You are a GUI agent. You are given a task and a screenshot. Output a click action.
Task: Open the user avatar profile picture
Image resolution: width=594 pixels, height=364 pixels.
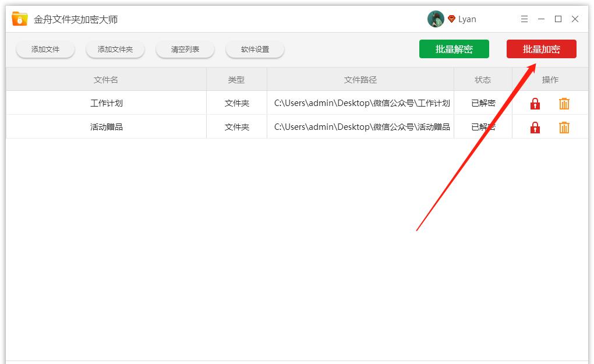435,19
